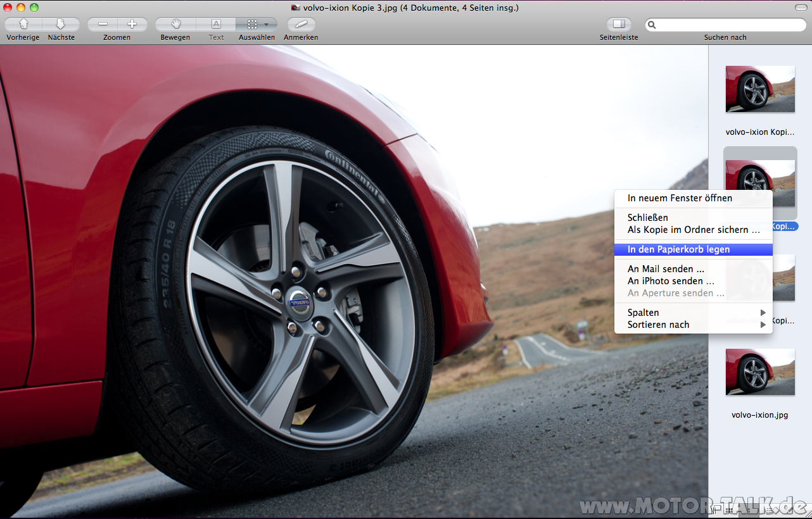Select the volvo-ixion.jpg thumbnail in sidebar
Image resolution: width=812 pixels, height=519 pixels.
pyautogui.click(x=759, y=372)
